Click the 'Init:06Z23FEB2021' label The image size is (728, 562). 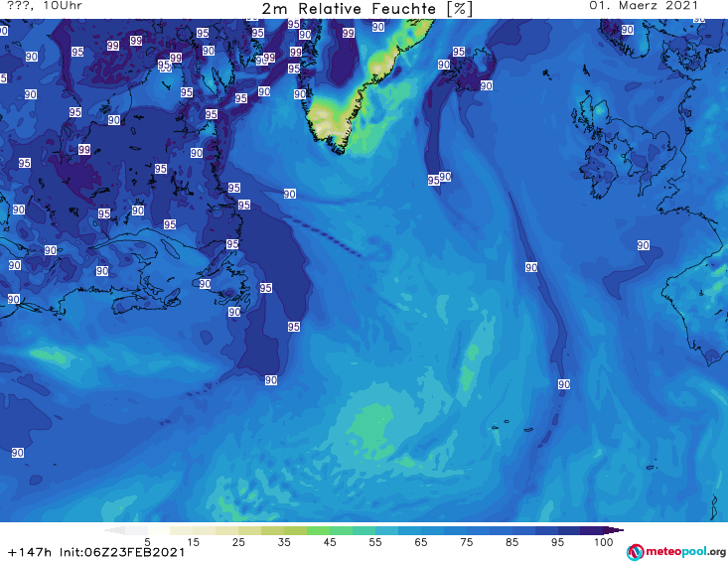tap(122, 552)
